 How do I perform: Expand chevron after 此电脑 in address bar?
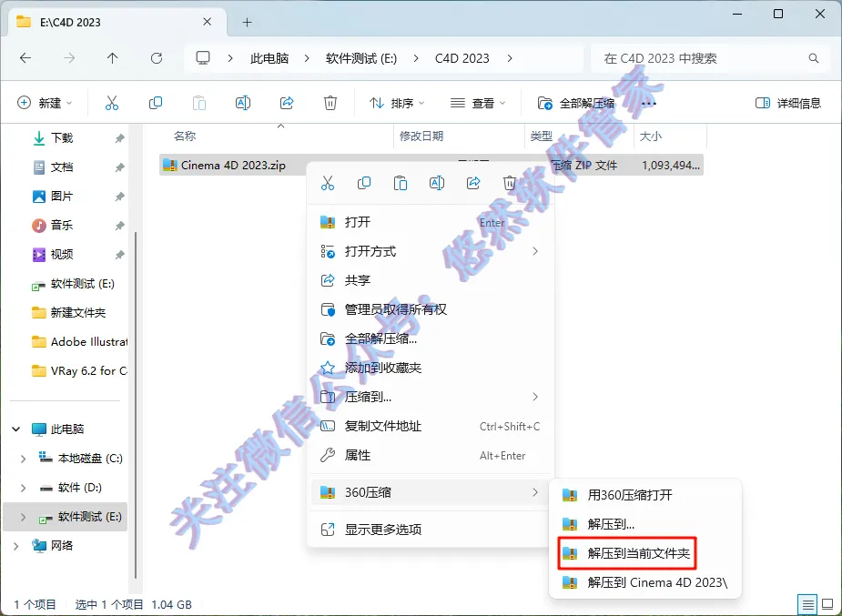pos(307,58)
